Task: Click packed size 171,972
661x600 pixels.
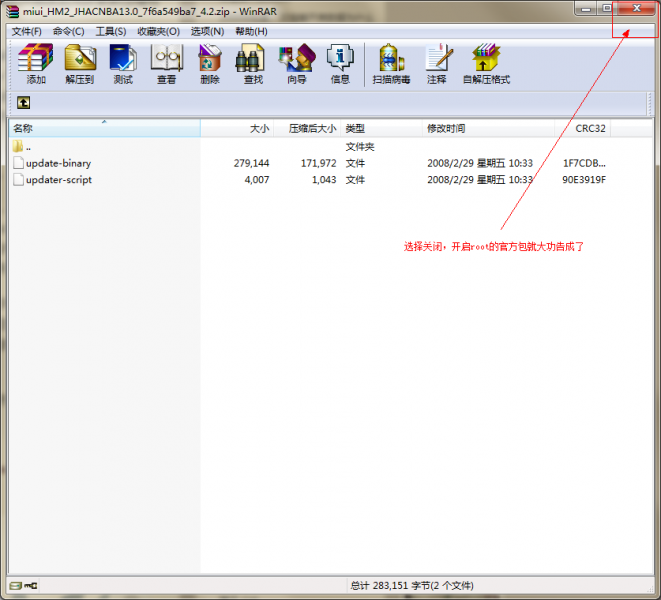Action: [x=318, y=163]
